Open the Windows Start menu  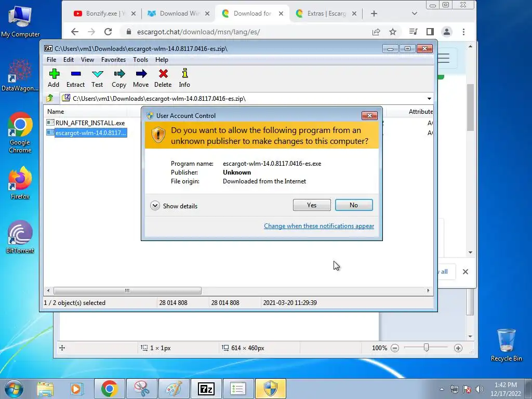click(14, 389)
